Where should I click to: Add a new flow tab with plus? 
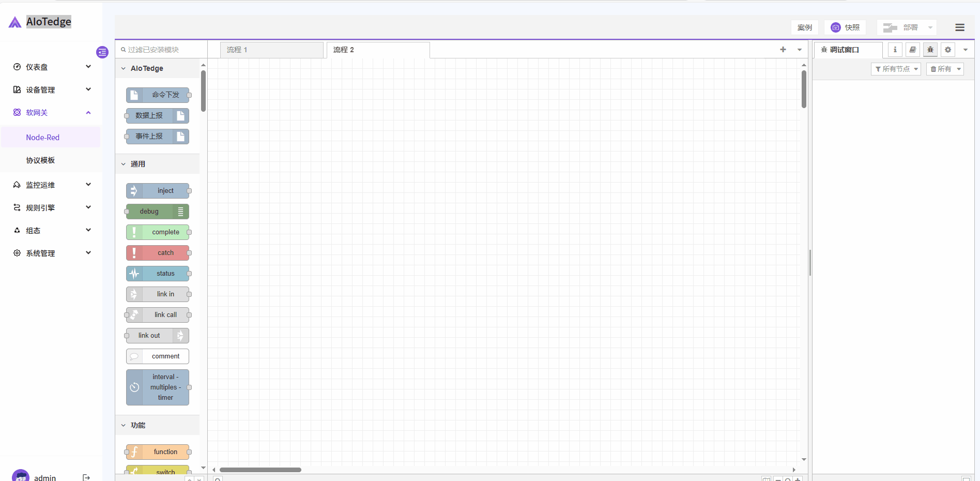[783, 50]
